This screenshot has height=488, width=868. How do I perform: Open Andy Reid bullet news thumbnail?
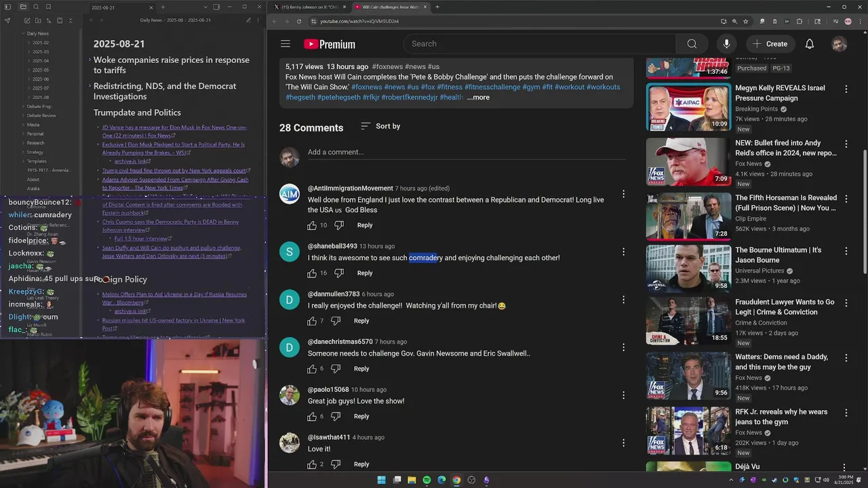tap(688, 161)
